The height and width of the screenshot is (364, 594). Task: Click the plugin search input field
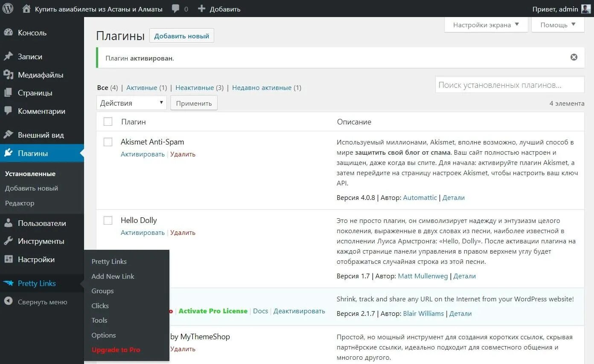point(510,85)
